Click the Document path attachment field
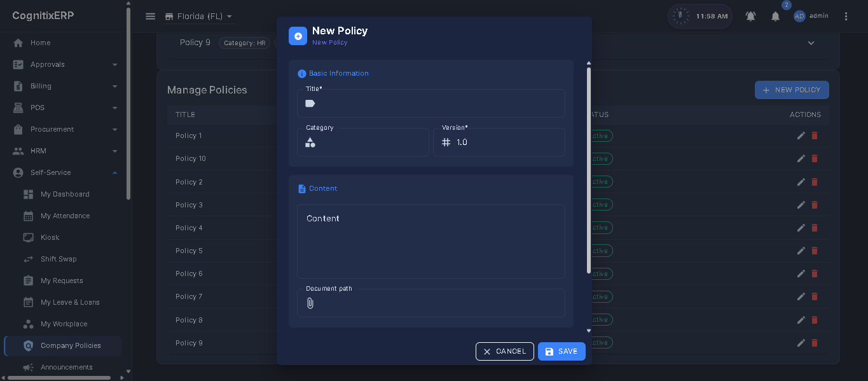The image size is (868, 381). [x=431, y=303]
